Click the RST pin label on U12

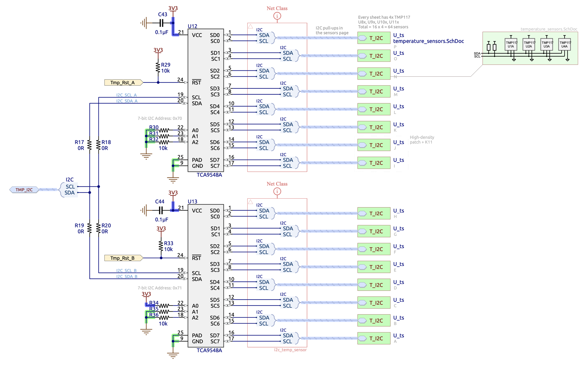click(196, 82)
